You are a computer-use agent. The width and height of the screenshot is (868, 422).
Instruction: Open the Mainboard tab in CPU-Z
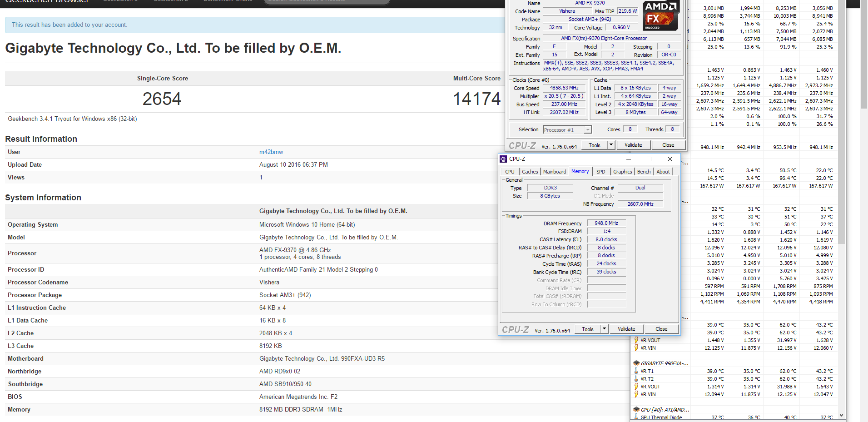pos(555,172)
